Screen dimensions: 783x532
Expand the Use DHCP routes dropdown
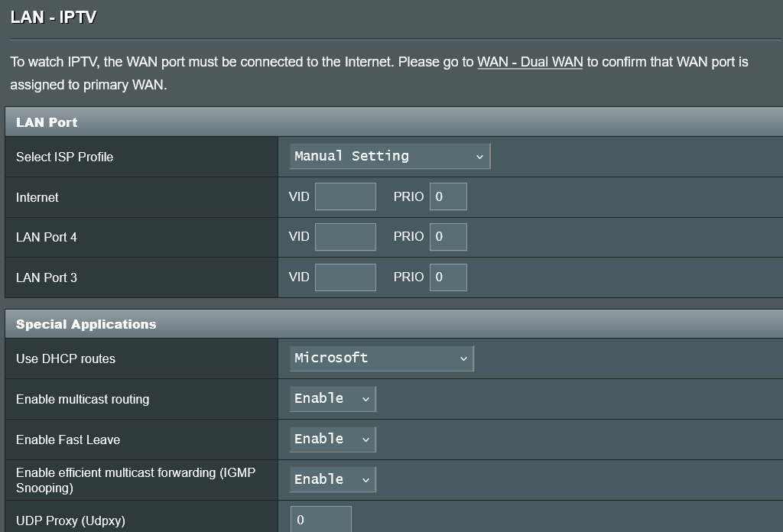click(381, 358)
